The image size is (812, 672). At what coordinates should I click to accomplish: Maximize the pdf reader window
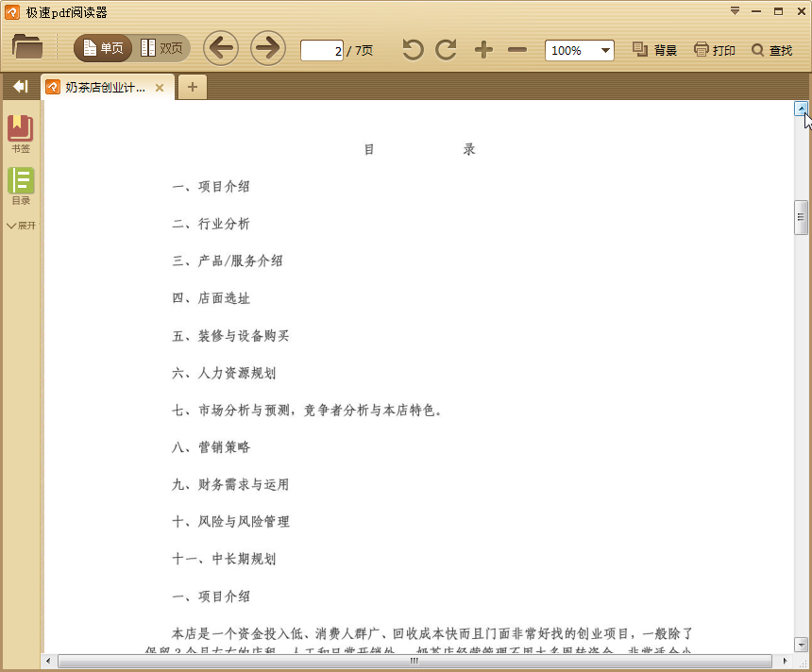coord(778,11)
